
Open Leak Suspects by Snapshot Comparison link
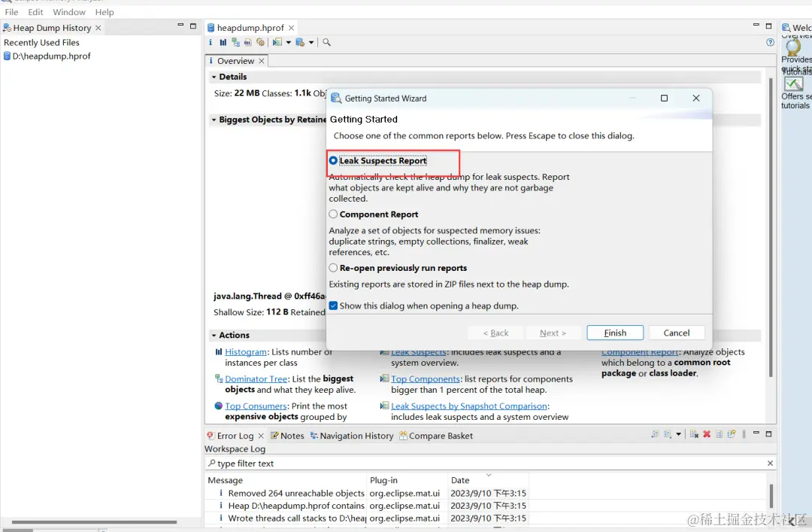click(468, 406)
